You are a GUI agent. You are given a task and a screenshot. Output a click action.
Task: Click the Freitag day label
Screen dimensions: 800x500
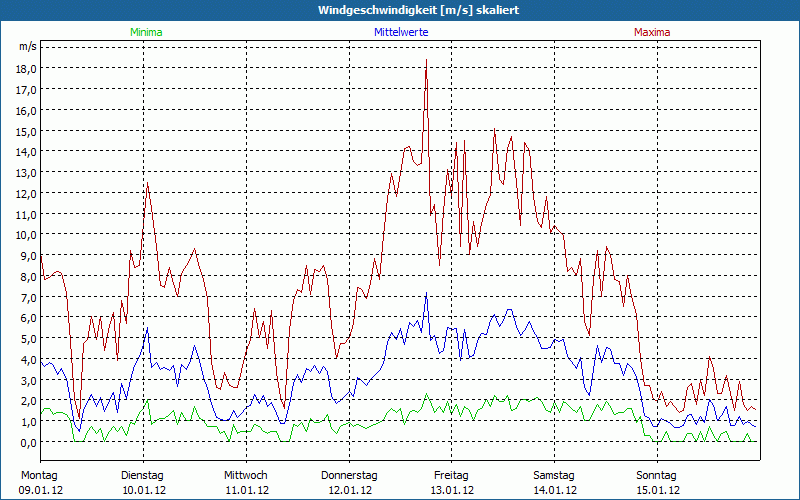452,475
